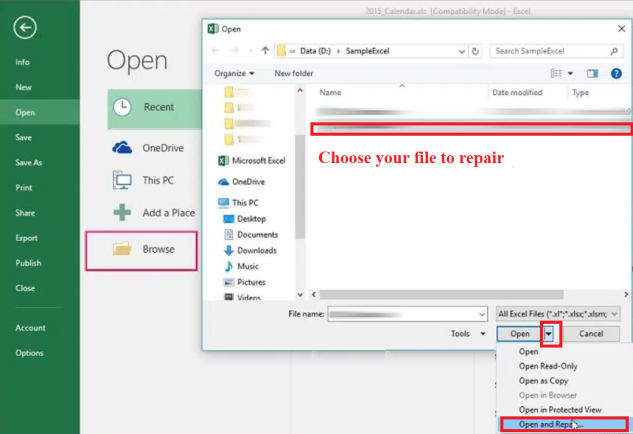
Task: Open the Account page
Action: coord(30,328)
